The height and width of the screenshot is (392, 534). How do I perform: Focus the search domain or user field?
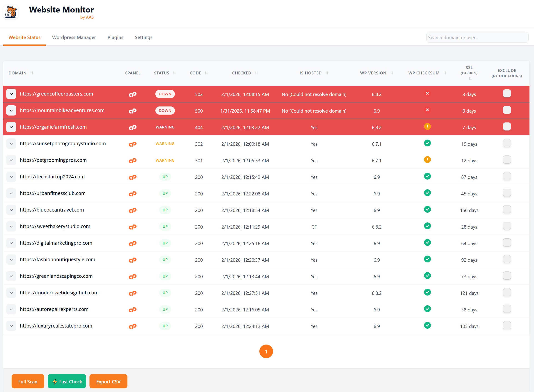point(477,37)
